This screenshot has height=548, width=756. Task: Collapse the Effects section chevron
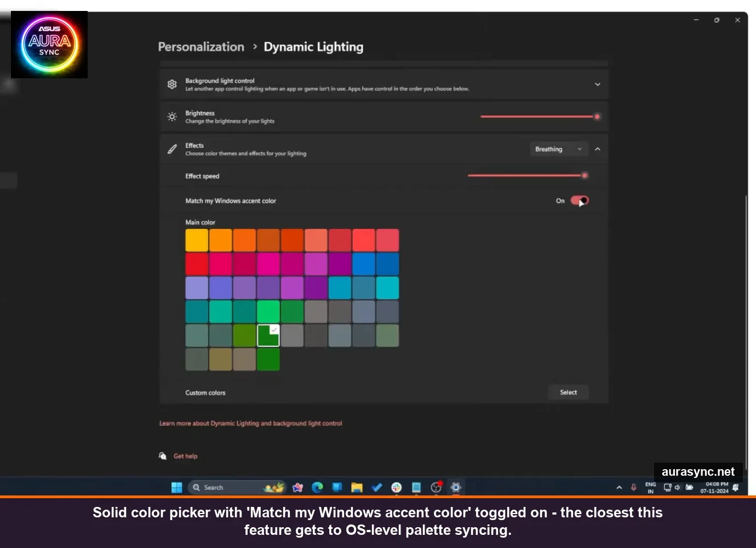pyautogui.click(x=598, y=148)
